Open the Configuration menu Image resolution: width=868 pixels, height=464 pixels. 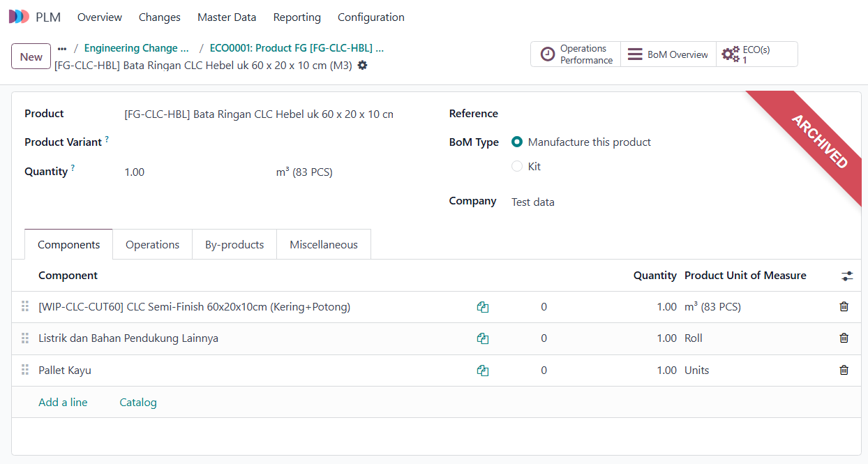tap(371, 17)
